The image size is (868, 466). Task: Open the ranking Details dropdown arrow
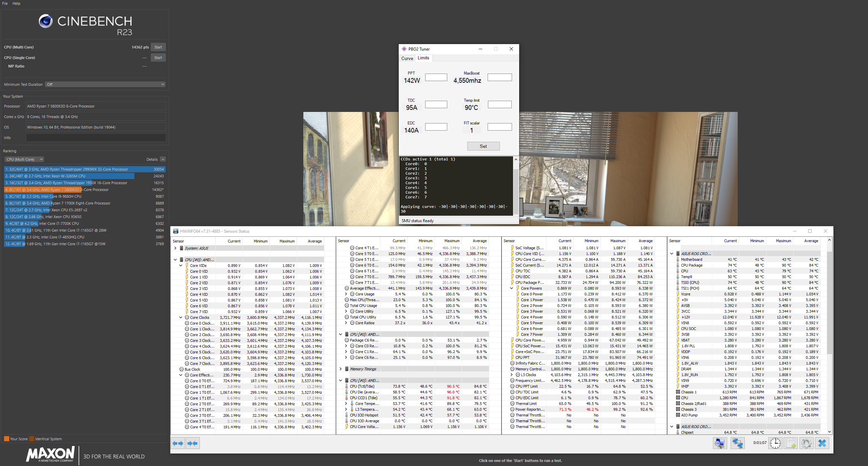coord(163,159)
